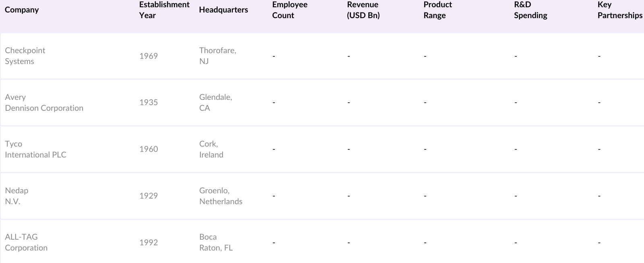Select the Groenlo, Netherlands headquarters cell

(x=221, y=196)
